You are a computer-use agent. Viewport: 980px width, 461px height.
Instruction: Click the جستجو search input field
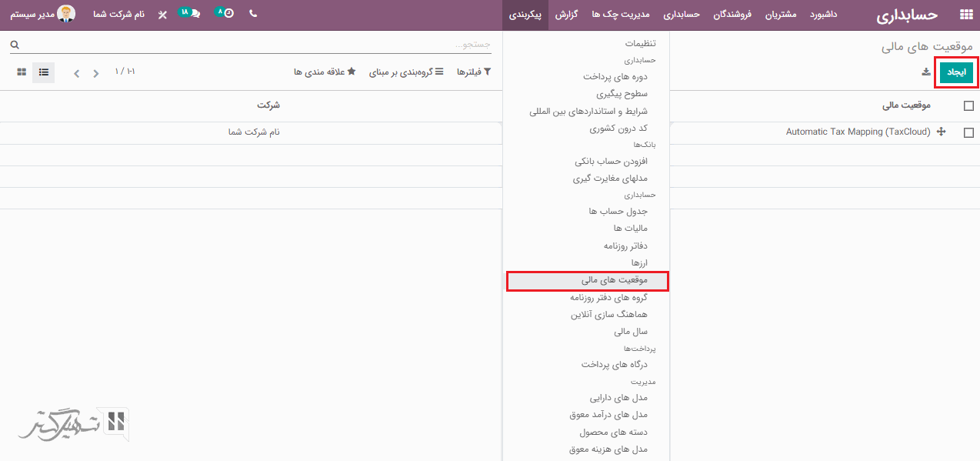(254, 45)
